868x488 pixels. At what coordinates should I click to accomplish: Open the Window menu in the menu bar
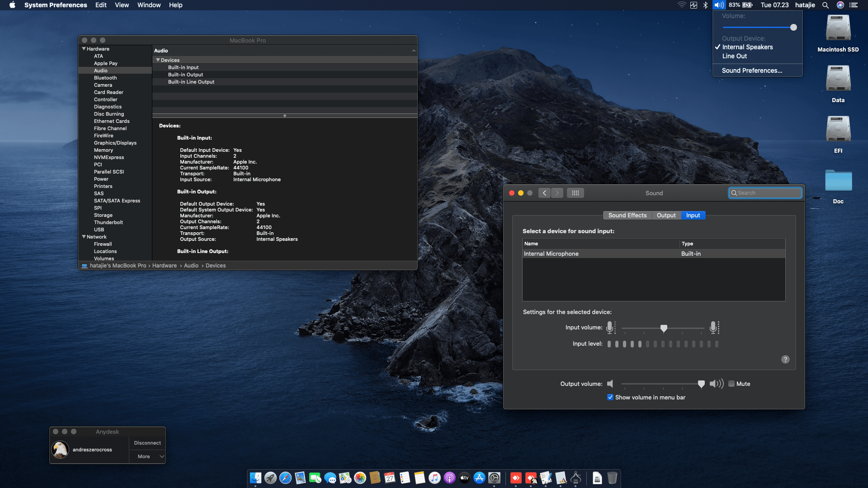coord(149,5)
